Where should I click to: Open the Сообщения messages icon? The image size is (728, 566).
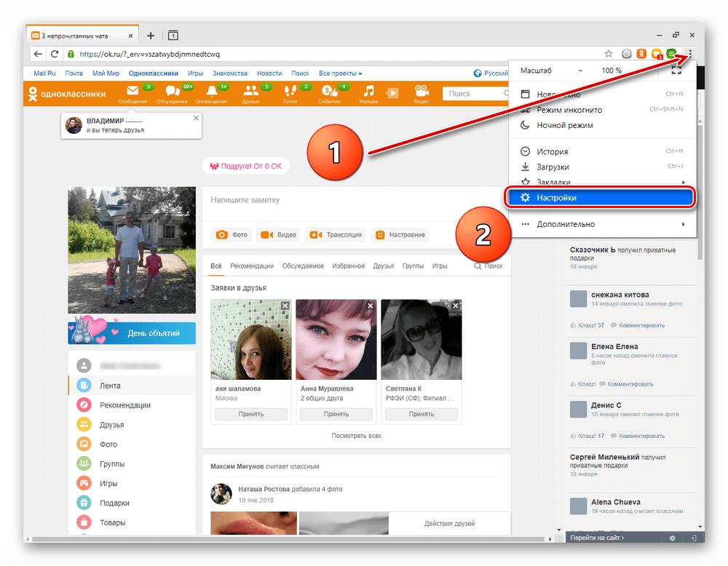click(132, 92)
